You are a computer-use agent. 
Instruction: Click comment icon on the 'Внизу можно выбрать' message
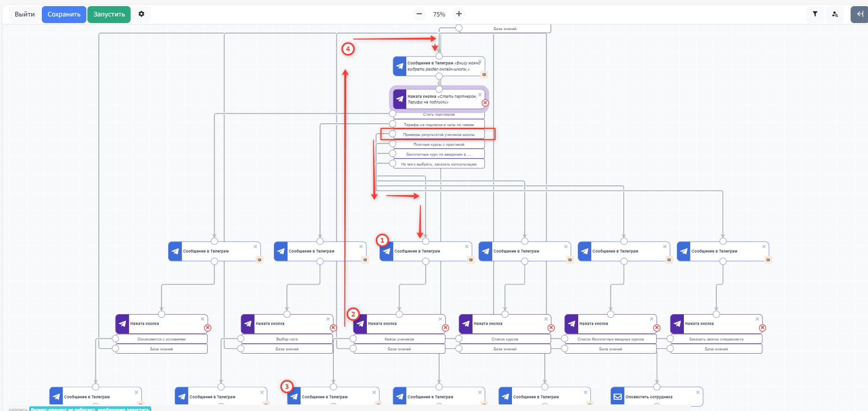pyautogui.click(x=484, y=74)
